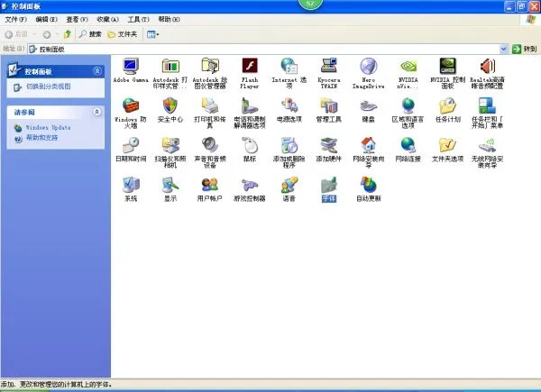Open the Realtek audio configuration icon
The height and width of the screenshot is (392, 541).
point(487,67)
